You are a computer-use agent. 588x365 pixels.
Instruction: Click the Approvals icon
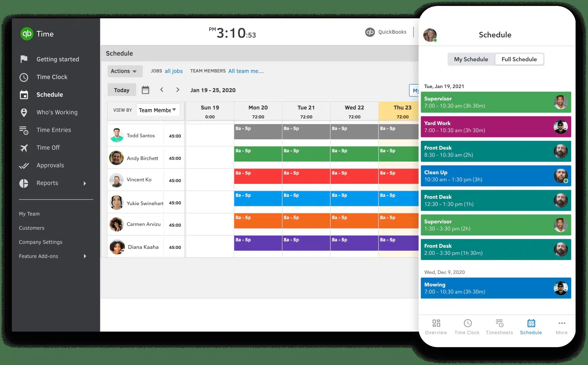24,165
